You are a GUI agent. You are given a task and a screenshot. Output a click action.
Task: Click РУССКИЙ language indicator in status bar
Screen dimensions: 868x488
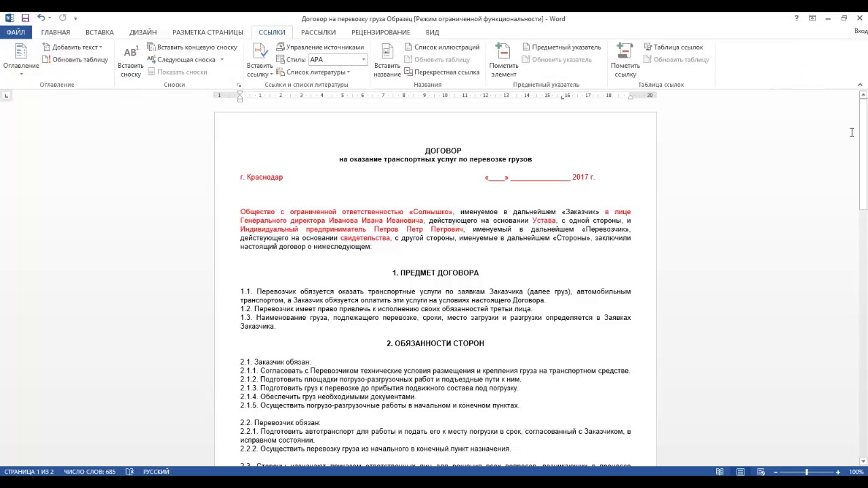(x=156, y=472)
